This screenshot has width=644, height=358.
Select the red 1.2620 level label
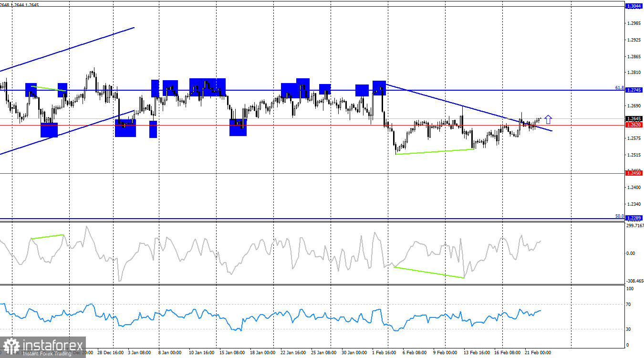coord(634,125)
